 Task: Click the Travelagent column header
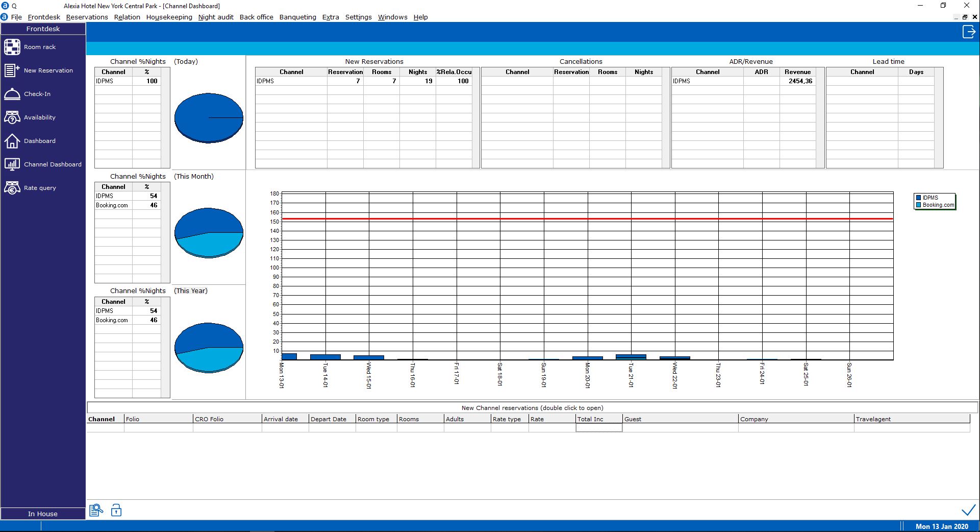click(912, 419)
